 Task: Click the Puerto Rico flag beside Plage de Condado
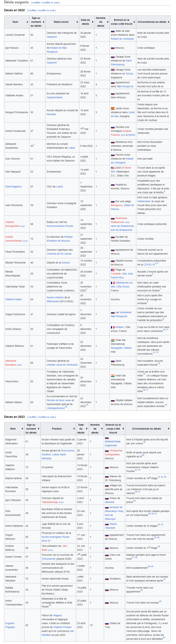(113, 270)
